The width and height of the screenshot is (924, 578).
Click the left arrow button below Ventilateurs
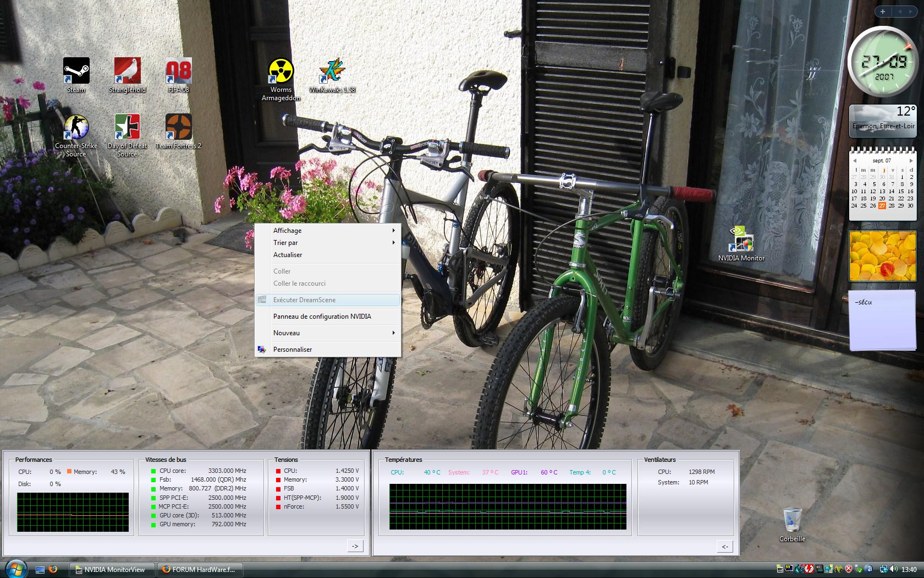725,546
